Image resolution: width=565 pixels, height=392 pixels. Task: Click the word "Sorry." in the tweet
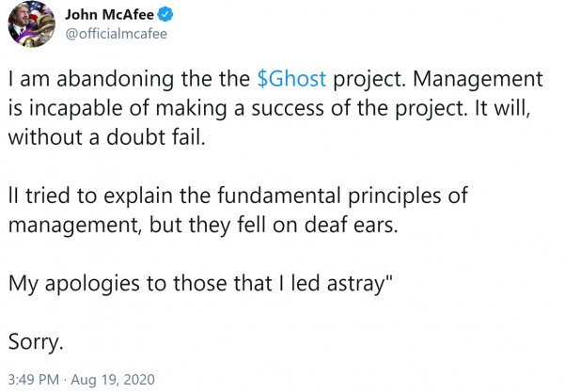[x=36, y=342]
